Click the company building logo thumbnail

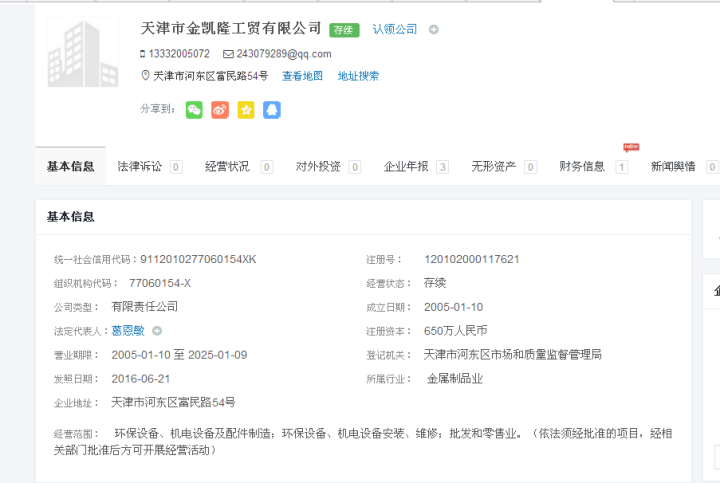coord(82,52)
